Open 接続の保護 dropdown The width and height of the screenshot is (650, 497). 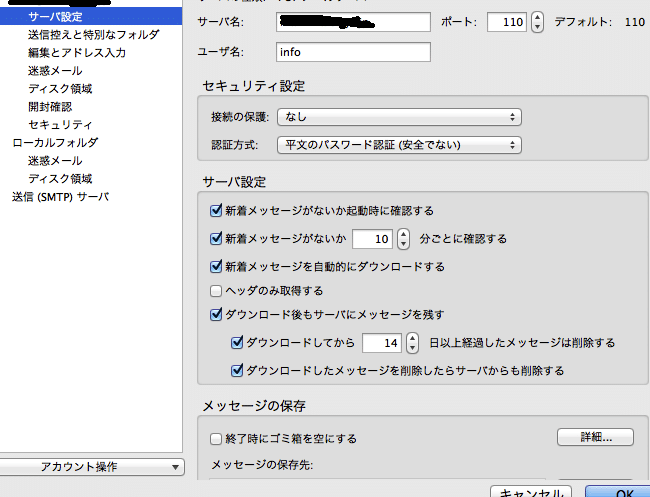tap(399, 117)
